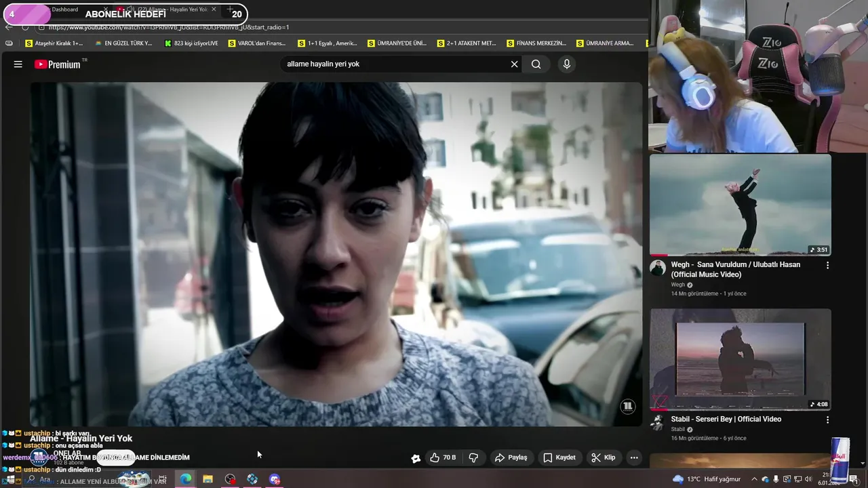Open bookmark '1+1 Eşyalı , Americ...'
The width and height of the screenshot is (868, 488).
[328, 43]
